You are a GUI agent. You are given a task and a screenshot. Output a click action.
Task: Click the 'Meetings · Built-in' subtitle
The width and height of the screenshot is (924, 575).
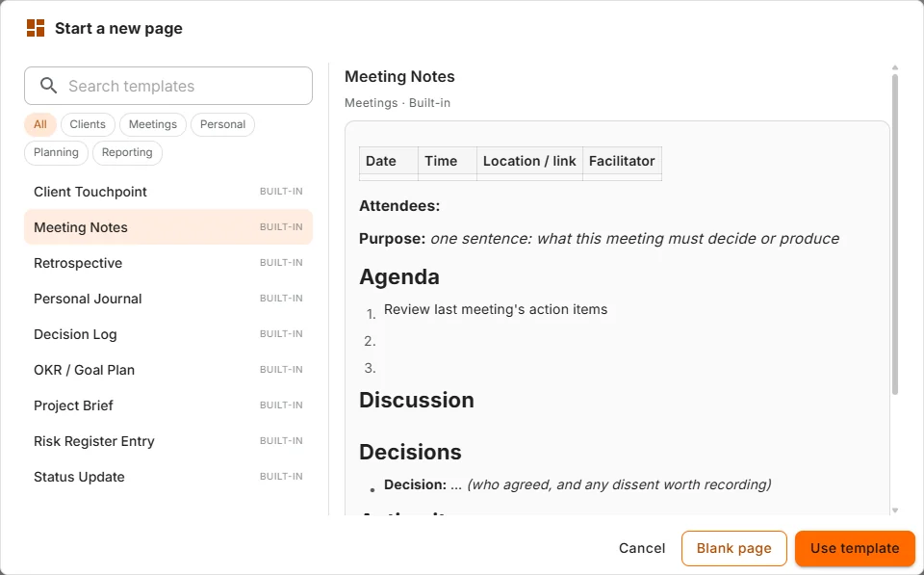tap(398, 103)
